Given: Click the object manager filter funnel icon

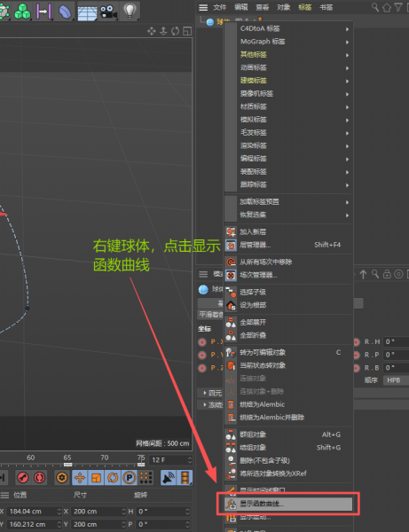Looking at the screenshot, I should (x=398, y=7).
